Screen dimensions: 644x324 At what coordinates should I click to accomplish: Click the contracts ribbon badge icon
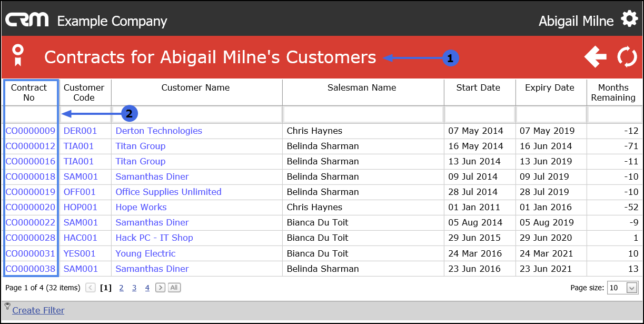tap(18, 56)
